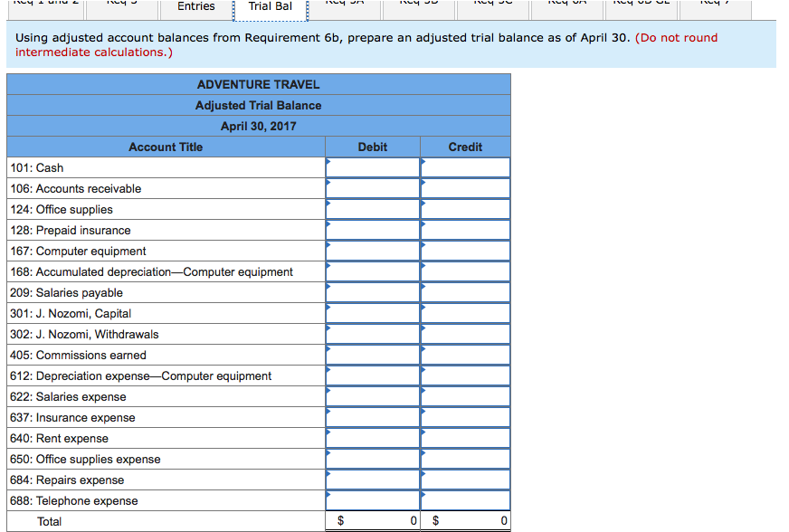Click the 'Adjusted Trial Balance' heading
This screenshot has width=789, height=532.
coord(258,105)
